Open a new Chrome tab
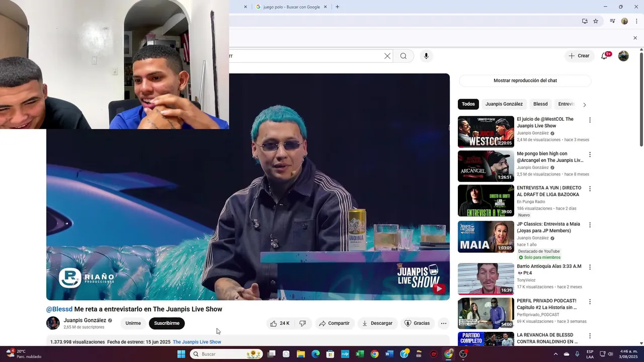Screen dimensions: 644x362 [x=337, y=7]
